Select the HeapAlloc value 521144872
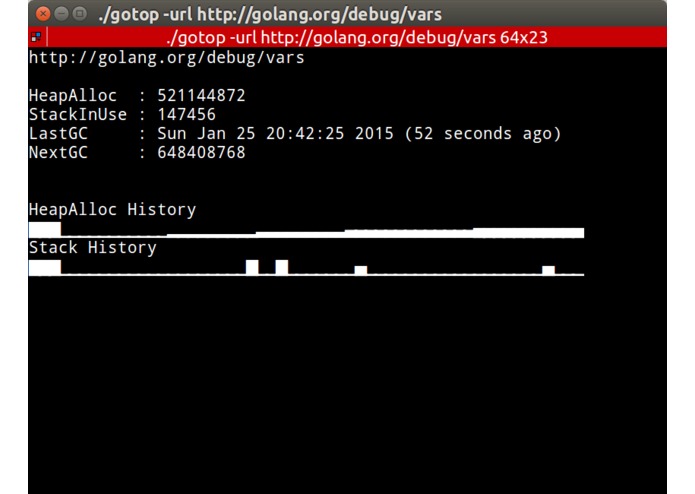The height and width of the screenshot is (494, 695). pyautogui.click(x=201, y=95)
